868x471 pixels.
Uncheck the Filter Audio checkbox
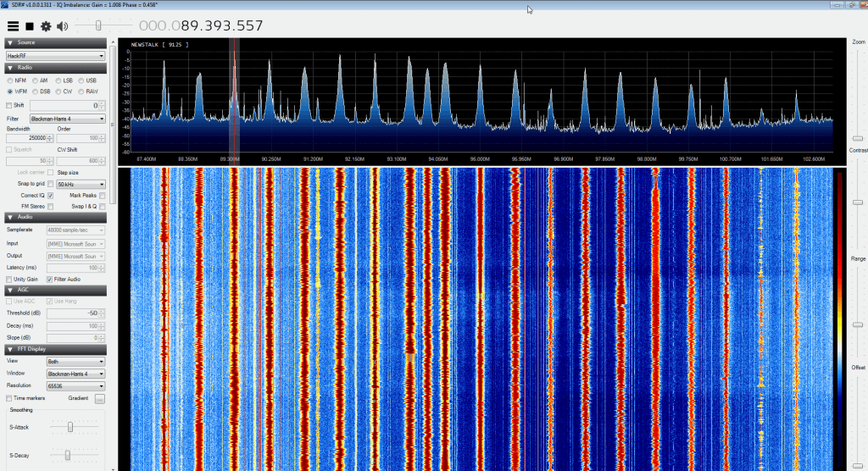pos(50,280)
